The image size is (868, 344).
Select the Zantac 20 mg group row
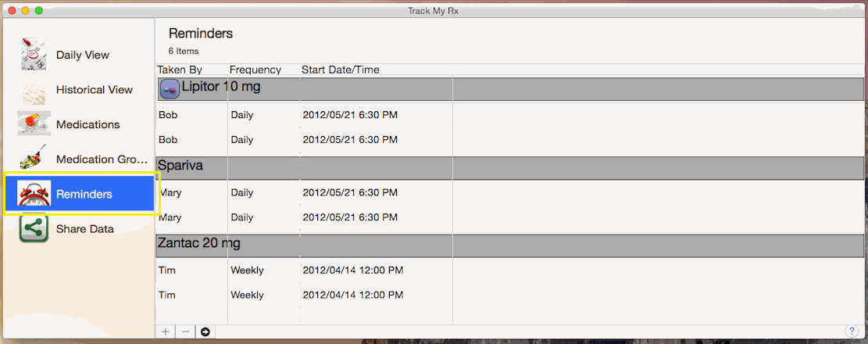(509, 245)
